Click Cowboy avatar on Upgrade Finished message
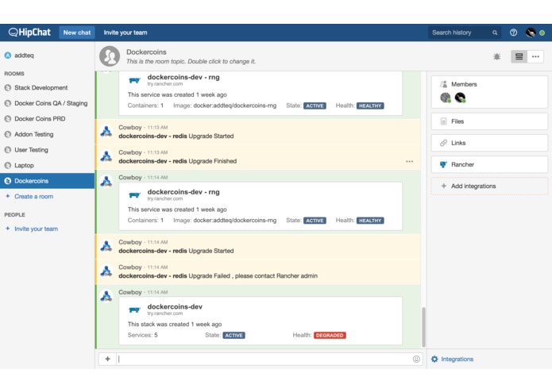552x392 pixels. [106, 156]
